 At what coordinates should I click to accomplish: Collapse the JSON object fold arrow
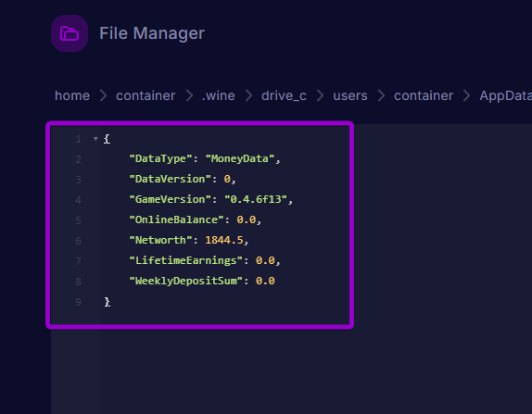(95, 139)
